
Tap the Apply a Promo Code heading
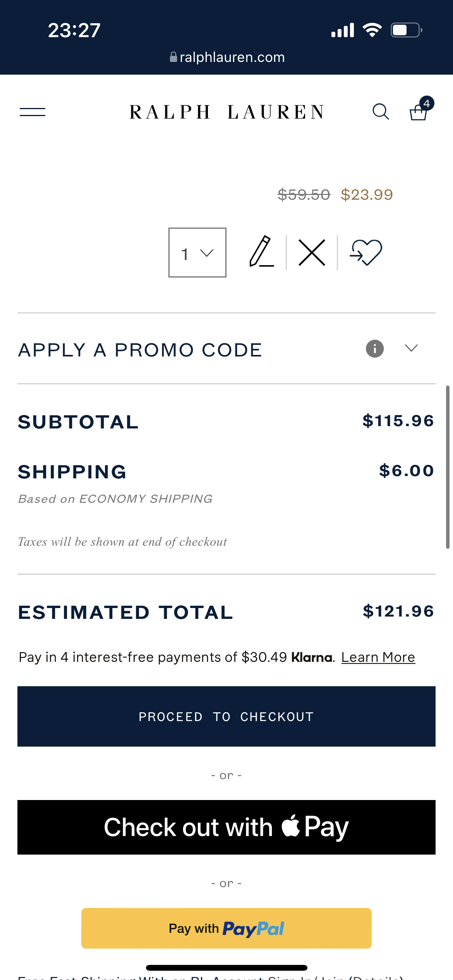(x=140, y=350)
